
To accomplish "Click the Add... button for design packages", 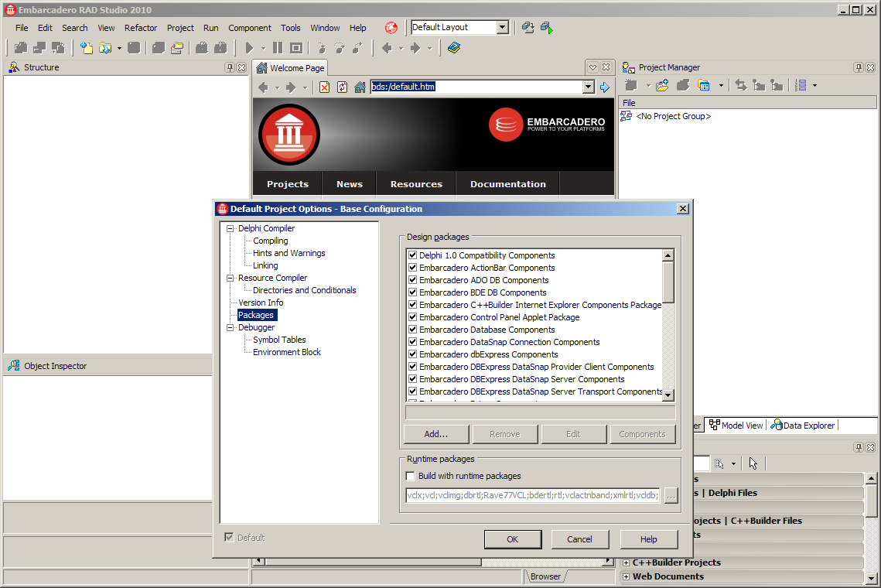I will 436,434.
